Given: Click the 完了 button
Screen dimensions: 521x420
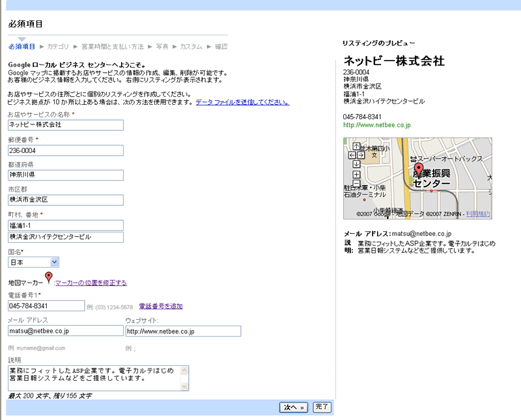Looking at the screenshot, I should point(322,407).
